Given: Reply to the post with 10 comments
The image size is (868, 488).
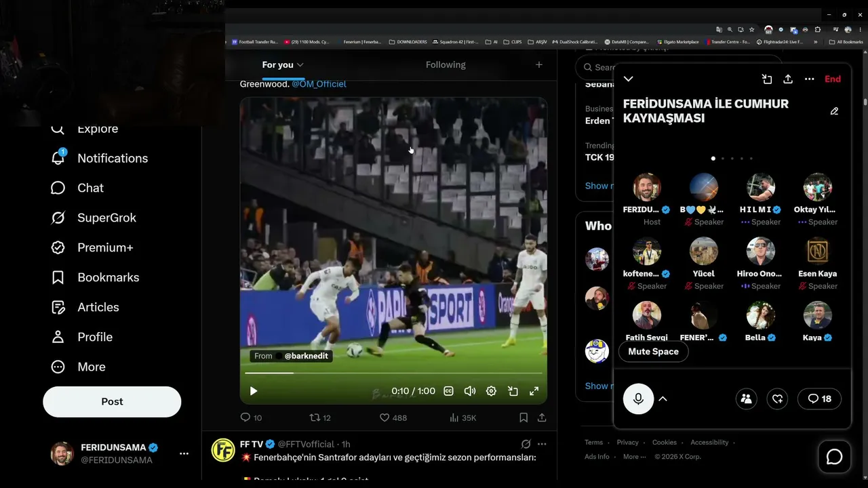Looking at the screenshot, I should pos(251,418).
